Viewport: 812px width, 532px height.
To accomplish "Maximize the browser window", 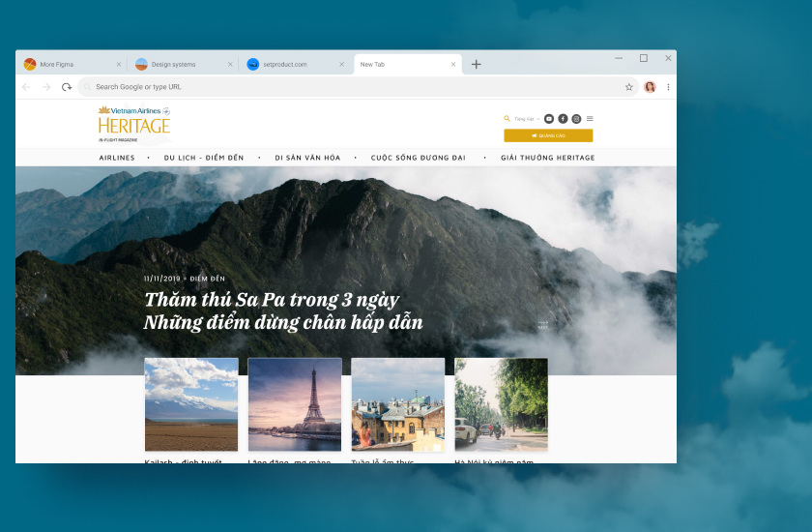I will pos(644,58).
